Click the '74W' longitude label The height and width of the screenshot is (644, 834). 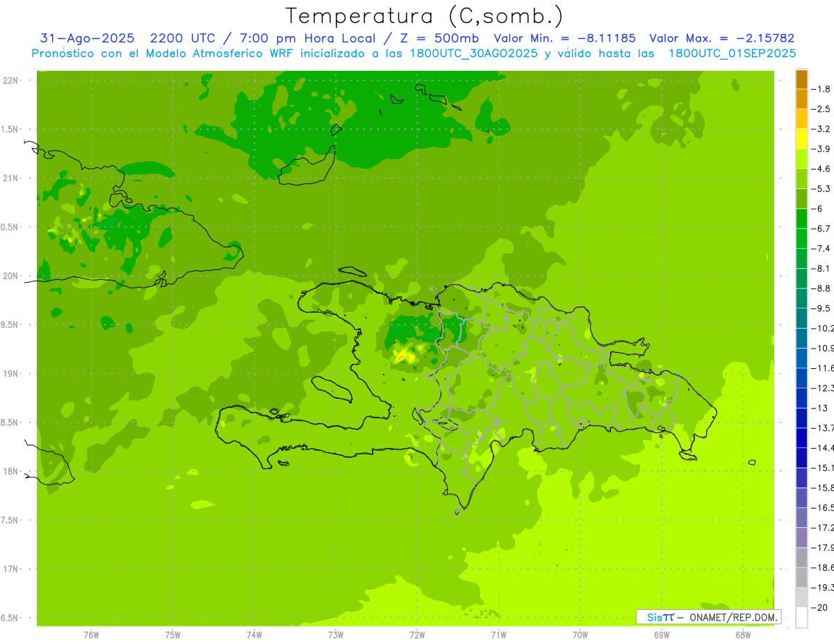pos(254,634)
